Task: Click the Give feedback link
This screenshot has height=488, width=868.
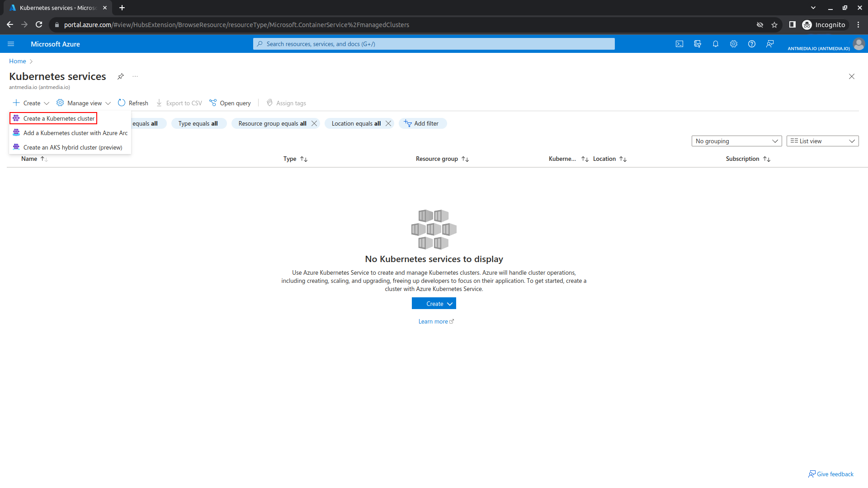Action: [x=831, y=474]
